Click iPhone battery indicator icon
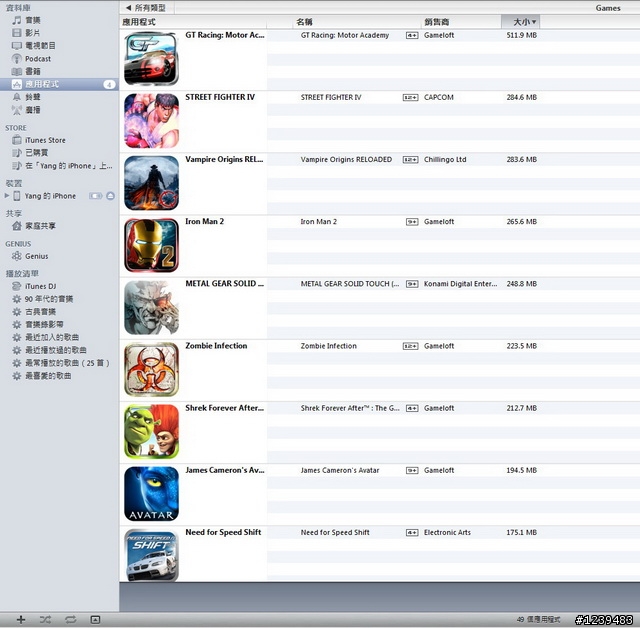This screenshot has width=640, height=628. tap(96, 196)
